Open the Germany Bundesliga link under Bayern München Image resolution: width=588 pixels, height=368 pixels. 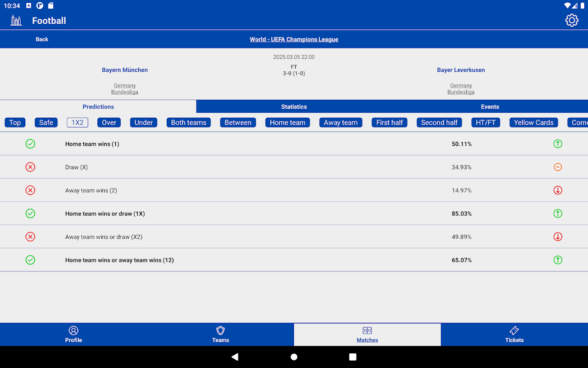point(125,89)
